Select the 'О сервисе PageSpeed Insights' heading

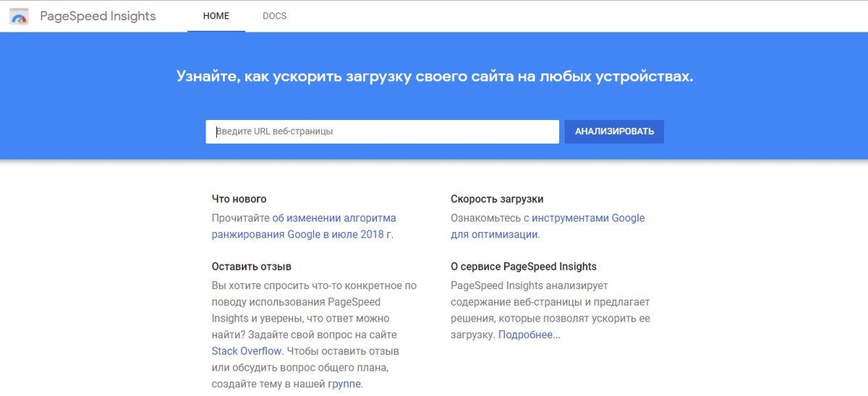(524, 267)
